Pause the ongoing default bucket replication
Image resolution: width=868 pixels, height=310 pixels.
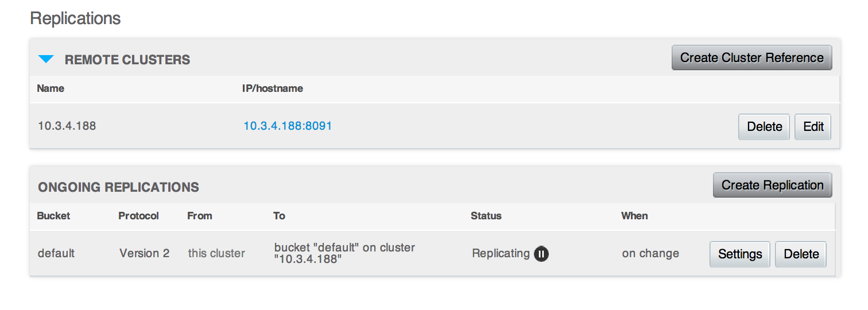pyautogui.click(x=541, y=254)
